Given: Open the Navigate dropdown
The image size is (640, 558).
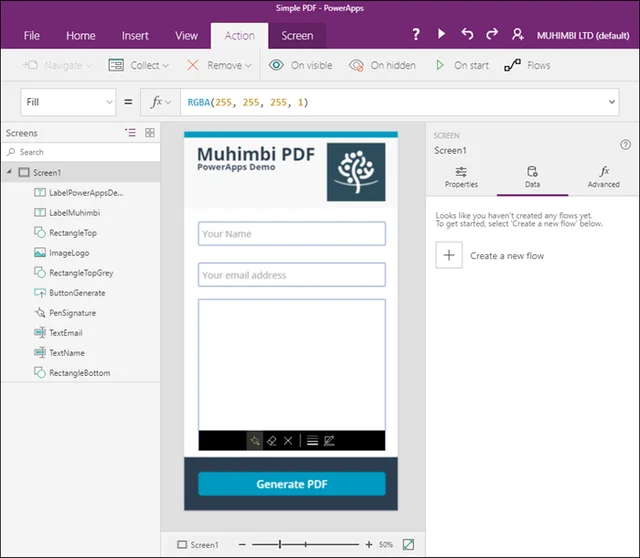Looking at the screenshot, I should coord(57,65).
